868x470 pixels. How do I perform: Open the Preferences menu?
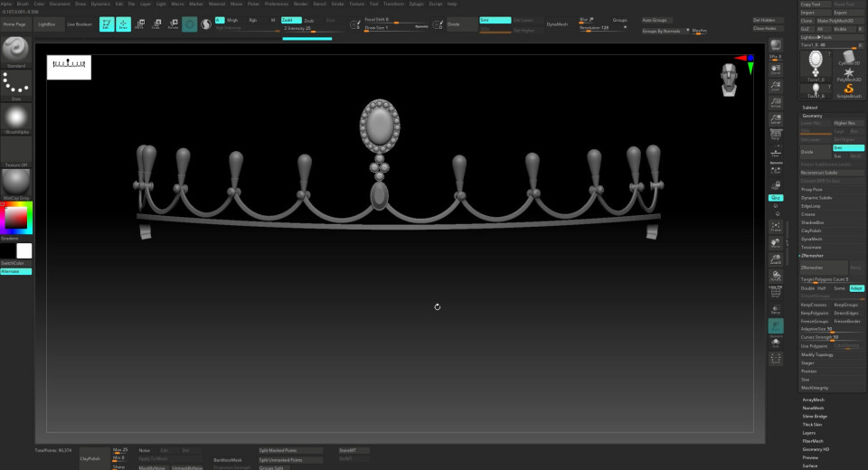(x=276, y=4)
